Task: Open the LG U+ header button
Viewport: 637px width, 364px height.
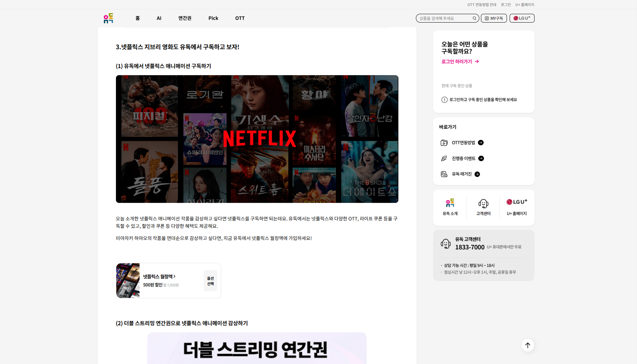Action: [522, 18]
